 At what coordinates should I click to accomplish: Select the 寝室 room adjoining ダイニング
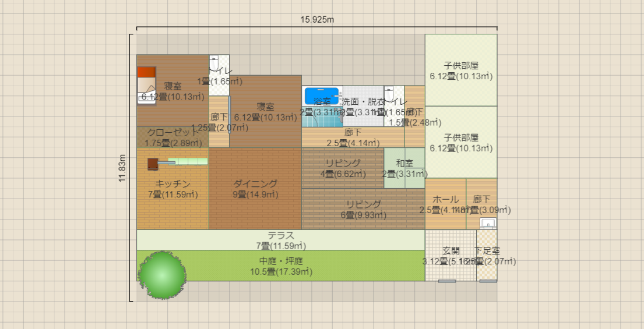tap(265, 111)
